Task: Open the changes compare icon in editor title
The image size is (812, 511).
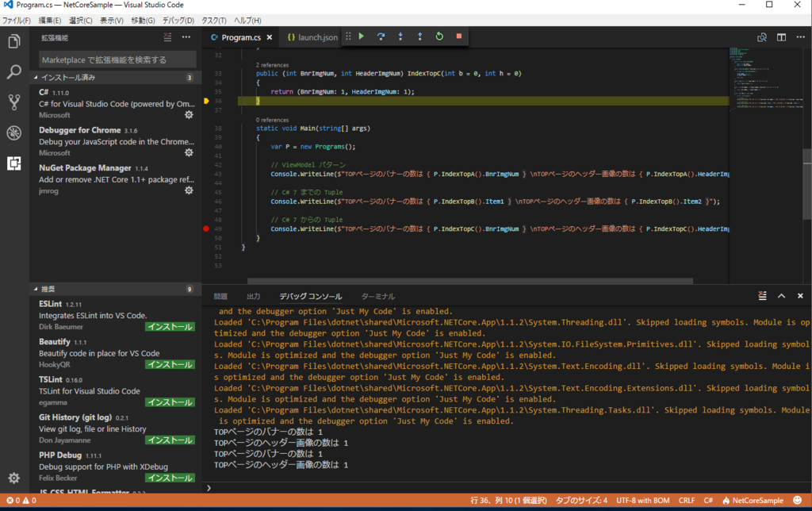Action: (x=762, y=37)
